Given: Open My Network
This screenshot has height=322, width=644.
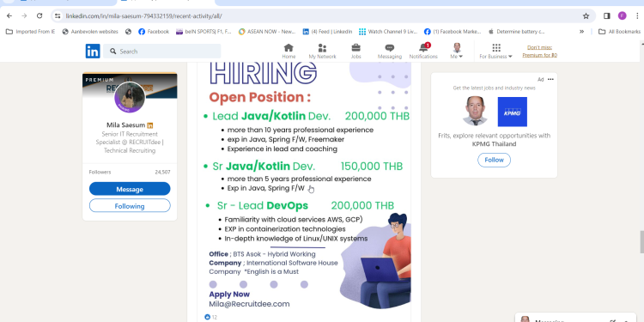Looking at the screenshot, I should [322, 52].
